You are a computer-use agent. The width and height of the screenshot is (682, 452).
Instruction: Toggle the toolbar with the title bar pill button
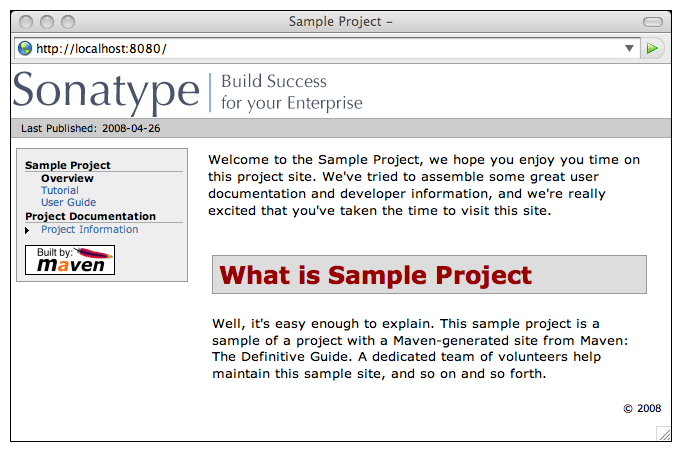(652, 21)
